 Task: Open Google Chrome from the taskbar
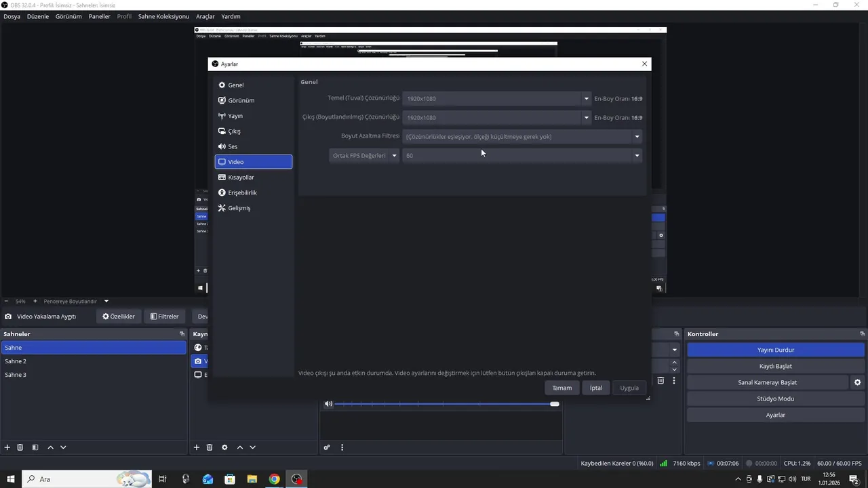pos(274,479)
